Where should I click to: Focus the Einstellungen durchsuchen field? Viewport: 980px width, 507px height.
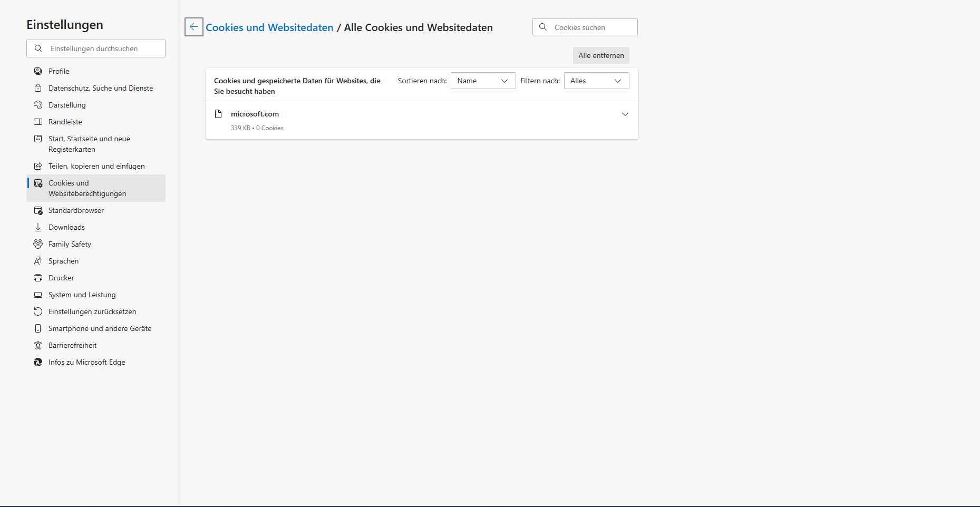[96, 48]
